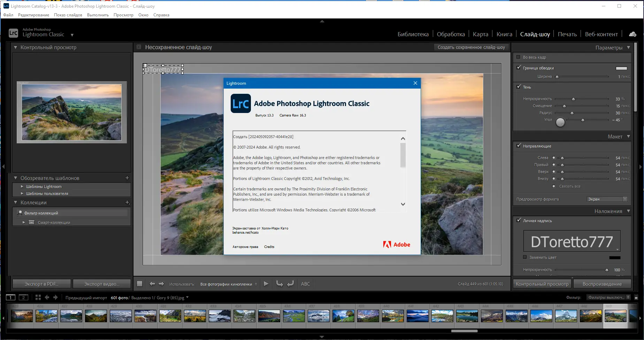Enable 'Связать все' link checkbox

pyautogui.click(x=554, y=186)
